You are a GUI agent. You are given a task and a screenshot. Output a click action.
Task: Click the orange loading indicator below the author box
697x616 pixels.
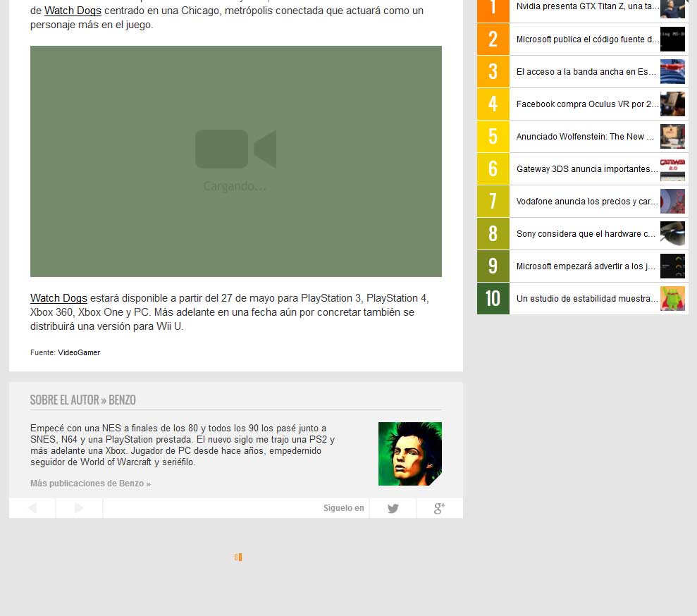(x=238, y=557)
